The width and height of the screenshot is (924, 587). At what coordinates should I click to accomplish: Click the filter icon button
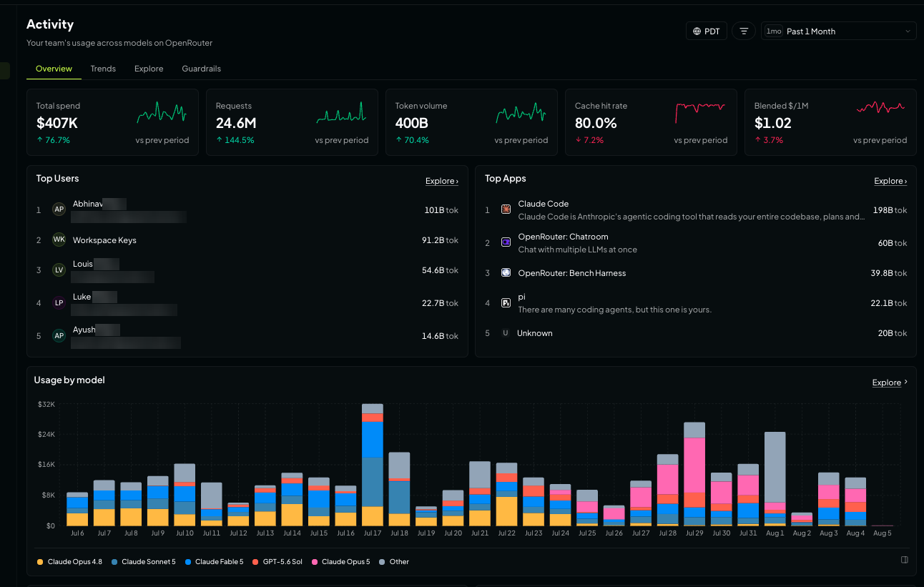744,31
